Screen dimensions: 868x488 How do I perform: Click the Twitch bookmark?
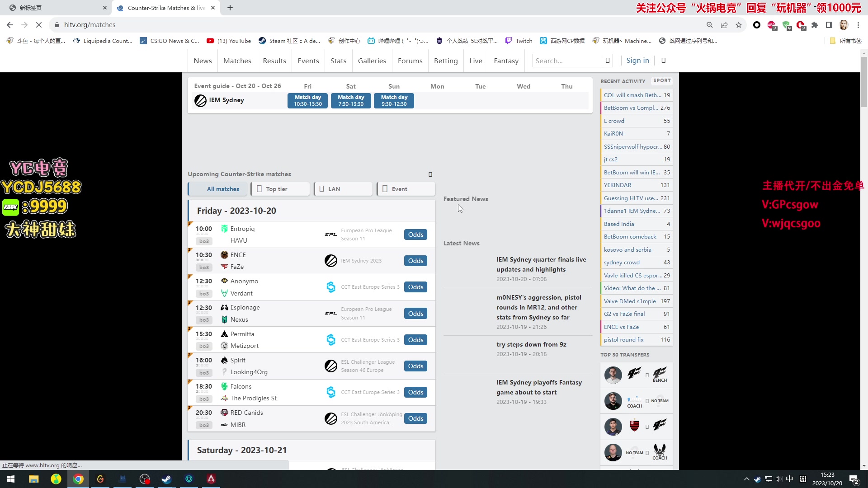tap(519, 41)
